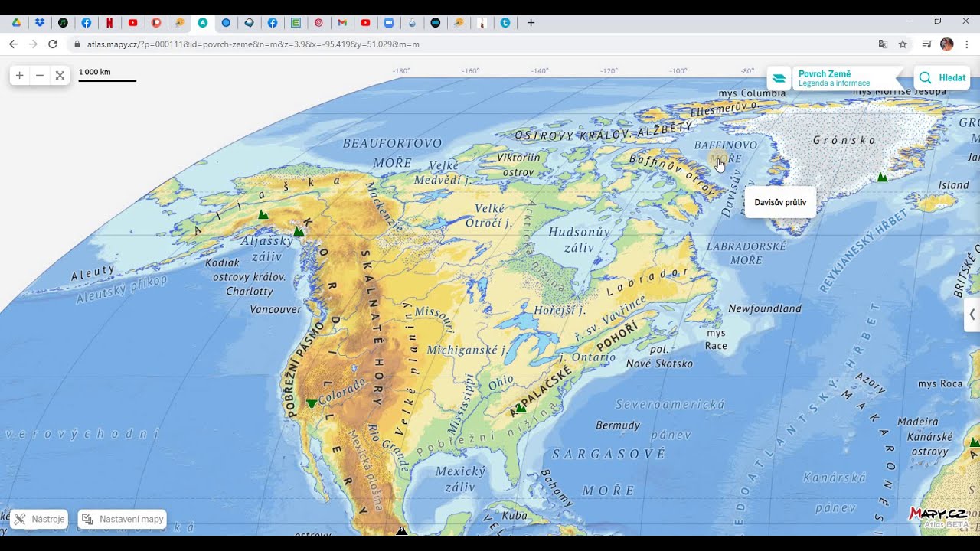Click the Hudsonův záliv map label

click(x=579, y=240)
